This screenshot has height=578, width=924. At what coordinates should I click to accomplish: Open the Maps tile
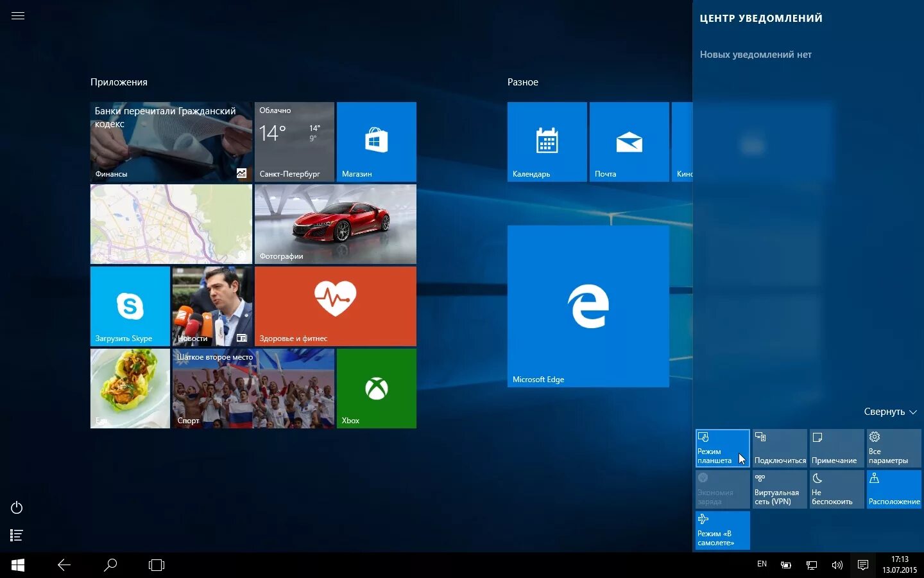pos(171,224)
